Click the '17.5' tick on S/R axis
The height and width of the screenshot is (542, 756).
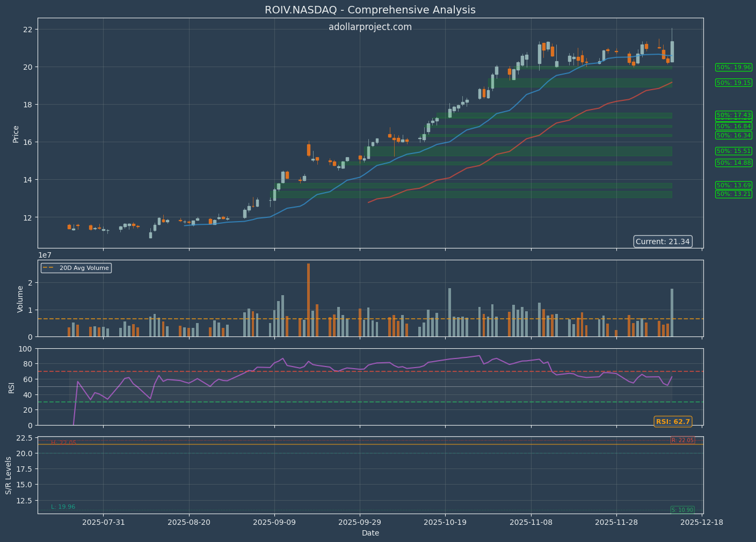[25, 469]
